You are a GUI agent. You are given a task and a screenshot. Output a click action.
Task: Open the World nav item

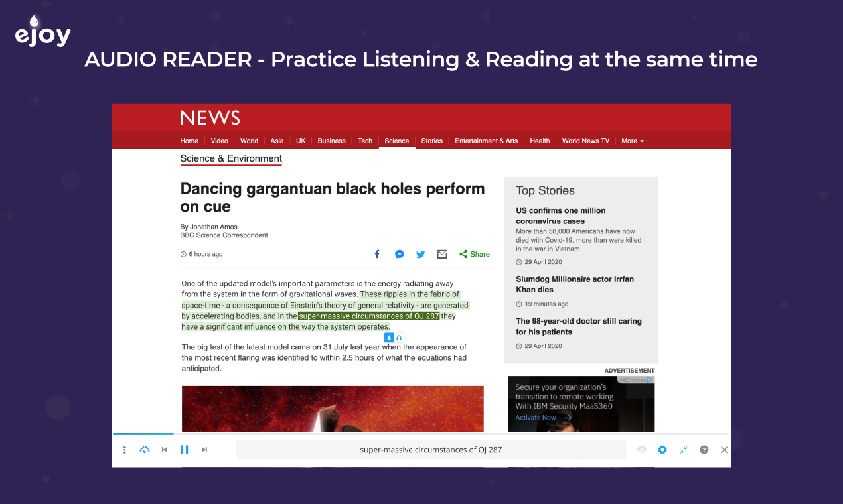click(249, 141)
